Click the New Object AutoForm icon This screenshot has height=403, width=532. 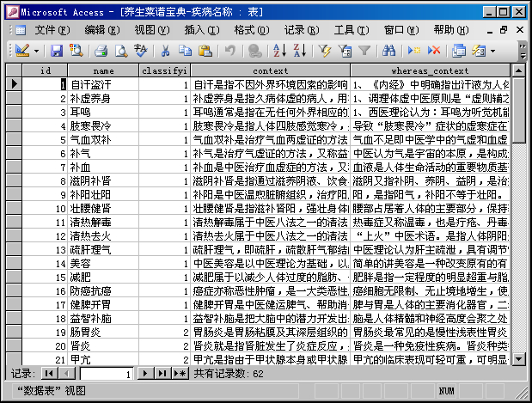coord(479,51)
